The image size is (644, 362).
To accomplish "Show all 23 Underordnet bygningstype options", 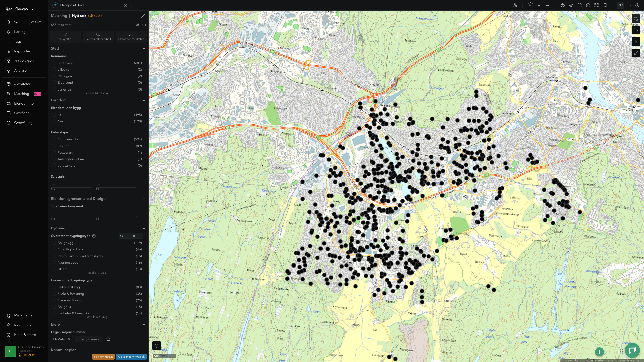I will click(97, 317).
